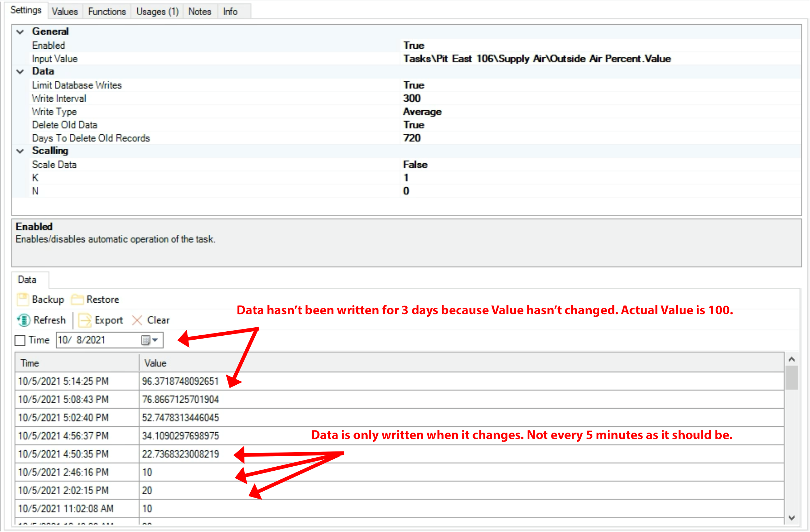Click the green Refresh icon
810x532 pixels.
24,320
